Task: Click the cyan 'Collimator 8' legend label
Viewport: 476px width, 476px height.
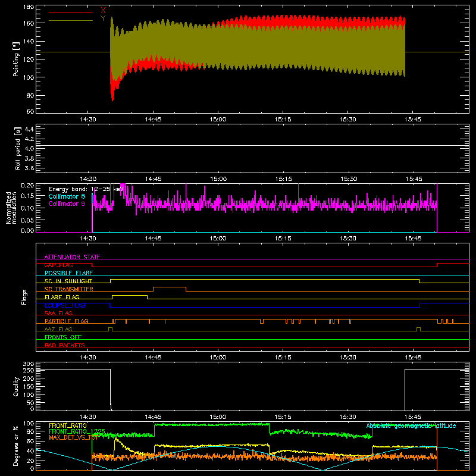Action: pos(67,196)
